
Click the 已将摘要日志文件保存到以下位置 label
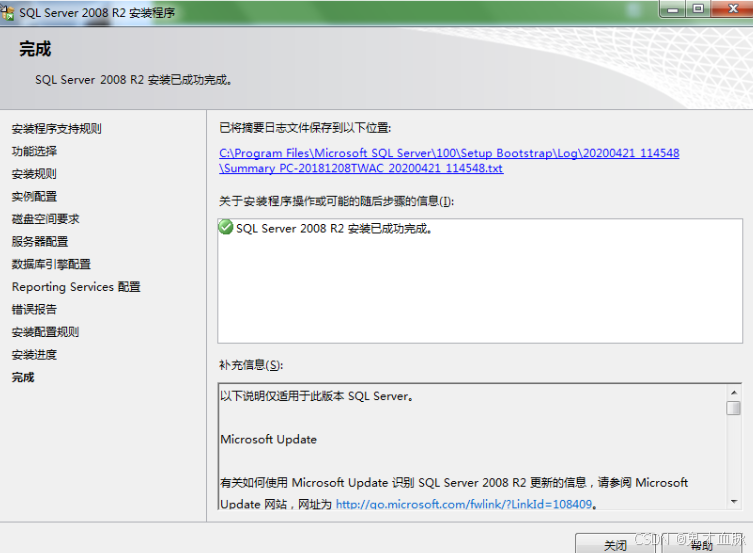pos(305,128)
